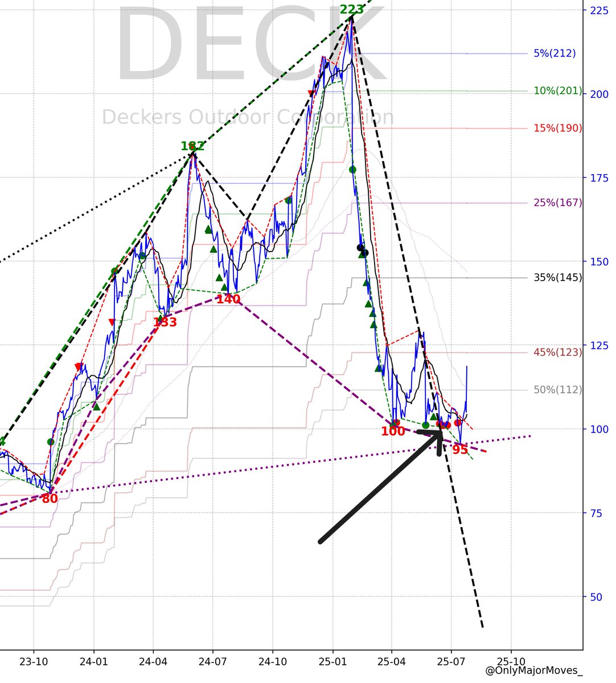616x683 pixels.
Task: Click the 125 tick on the price axis
Action: [x=599, y=345]
